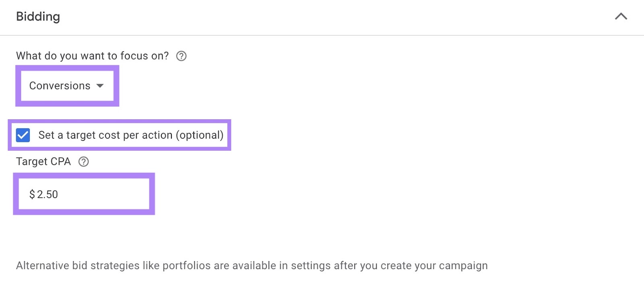Click the blue checkmark on the CPA checkbox
The height and width of the screenshot is (282, 644).
[23, 135]
